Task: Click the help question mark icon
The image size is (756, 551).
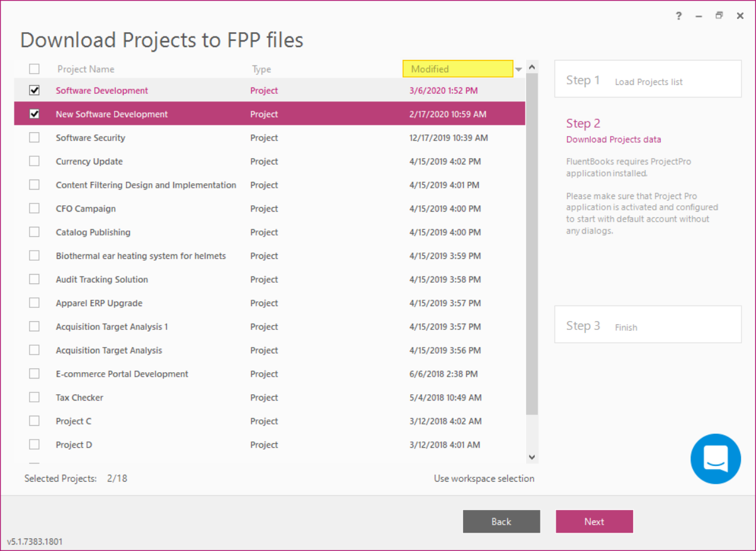Action: point(679,16)
